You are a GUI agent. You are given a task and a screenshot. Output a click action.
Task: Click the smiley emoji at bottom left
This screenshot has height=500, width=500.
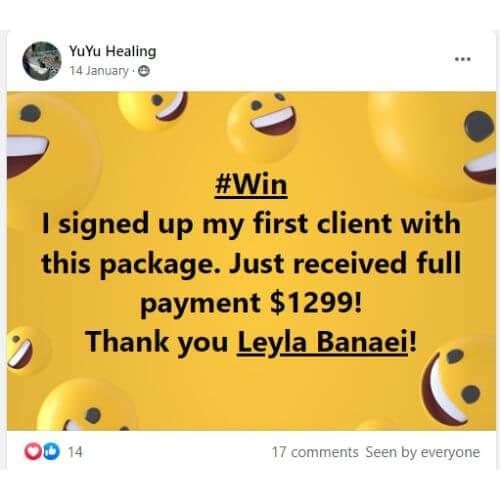(85, 405)
